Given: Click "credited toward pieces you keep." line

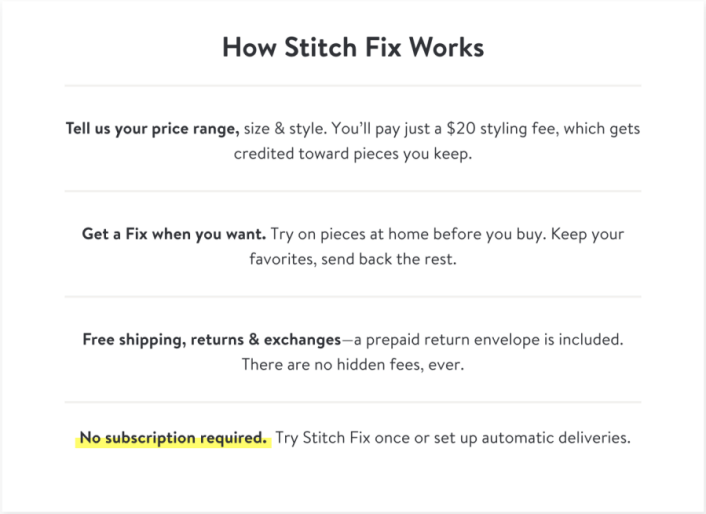Looking at the screenshot, I should (352, 154).
